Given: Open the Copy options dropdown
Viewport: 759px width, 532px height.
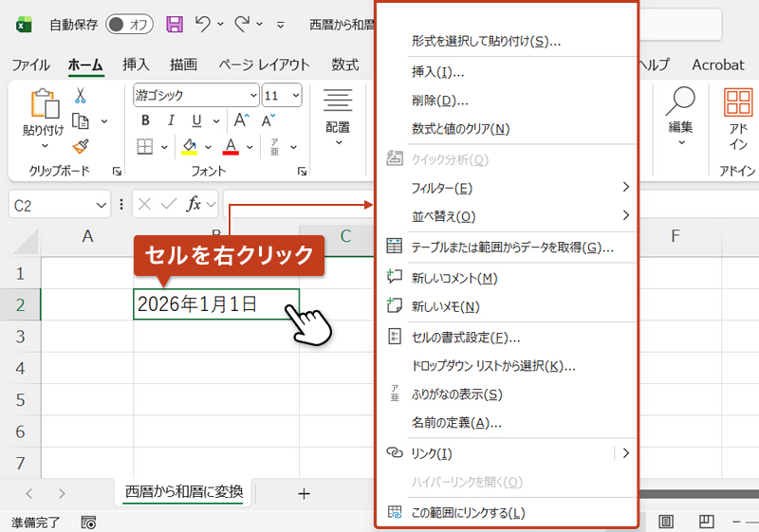Looking at the screenshot, I should coord(104,121).
